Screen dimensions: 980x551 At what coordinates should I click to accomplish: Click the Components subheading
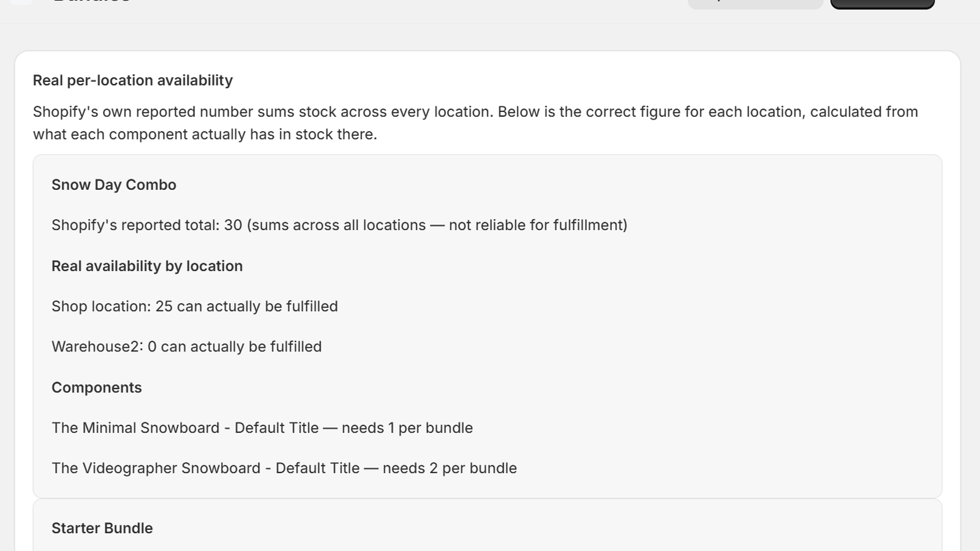tap(97, 388)
